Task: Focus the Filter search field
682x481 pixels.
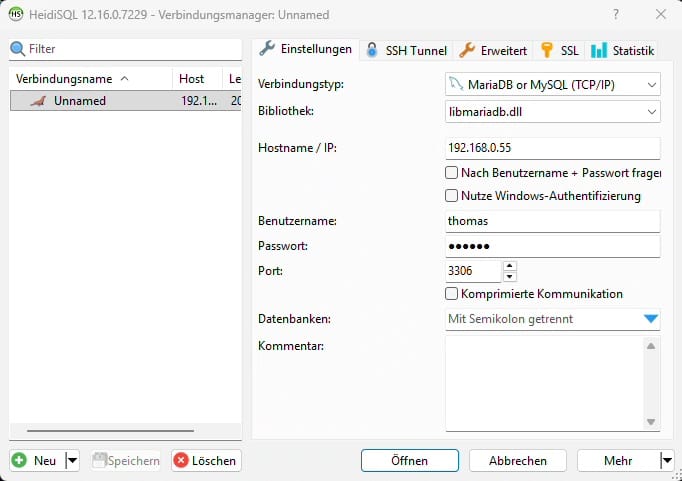Action: coord(125,49)
